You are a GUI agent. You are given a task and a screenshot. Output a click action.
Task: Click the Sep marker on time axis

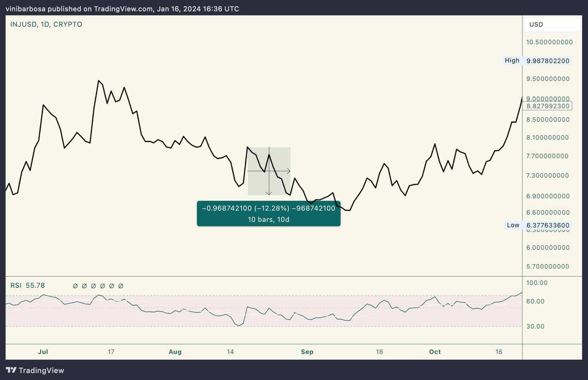(x=307, y=352)
